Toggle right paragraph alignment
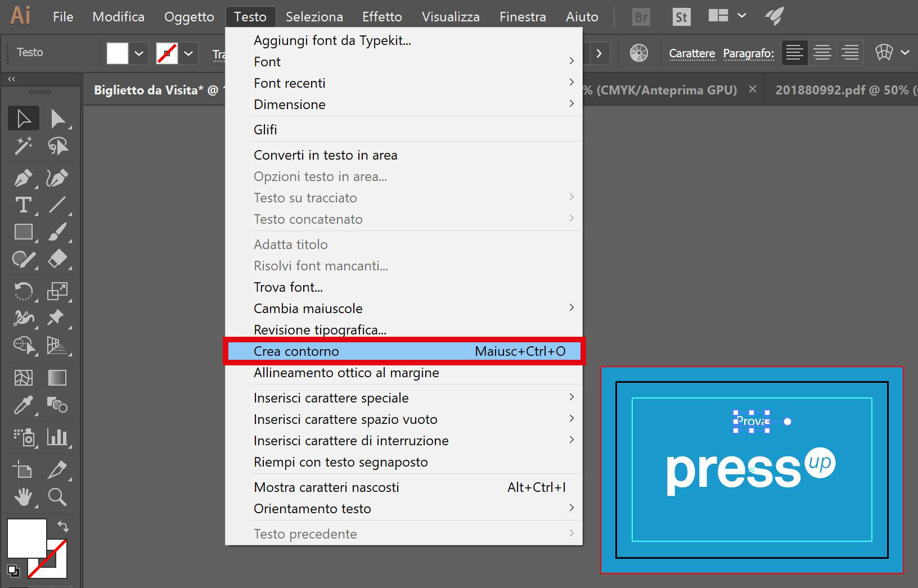This screenshot has width=918, height=588. (x=849, y=53)
